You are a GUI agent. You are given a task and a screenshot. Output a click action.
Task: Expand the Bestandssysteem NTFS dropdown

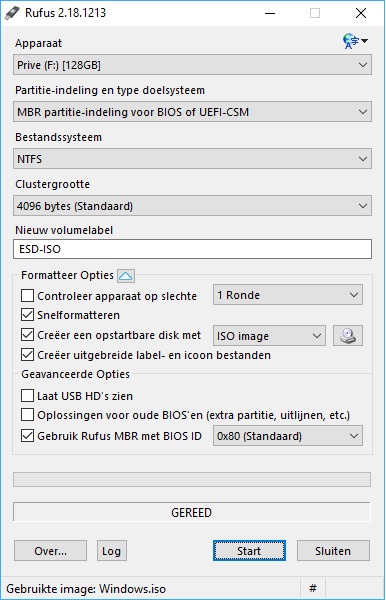[x=192, y=159]
